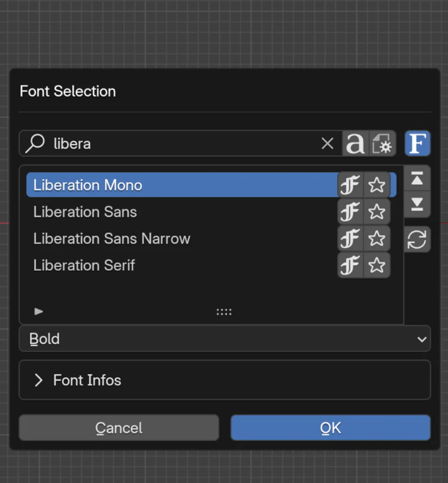This screenshot has height=483, width=448.
Task: Open the file settings gear icon
Action: coord(382,144)
